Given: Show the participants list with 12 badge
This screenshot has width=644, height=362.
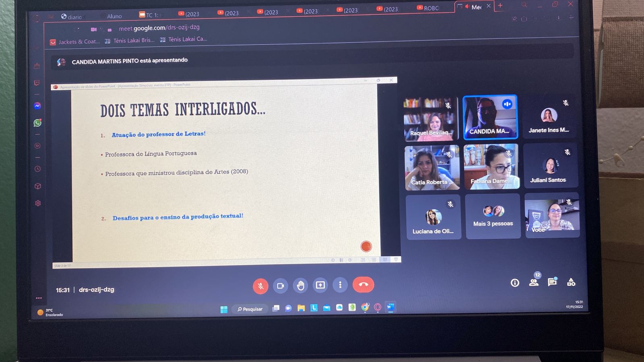Looking at the screenshot, I should point(534,282).
